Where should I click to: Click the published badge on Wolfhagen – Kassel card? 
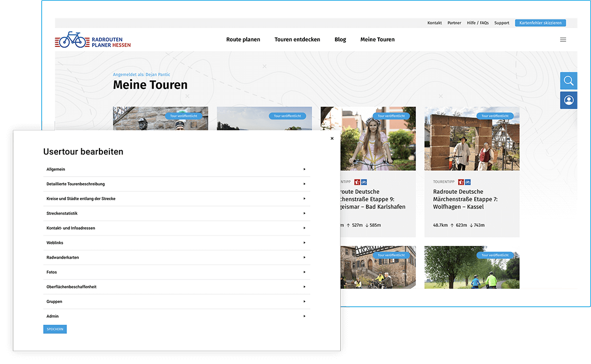coord(495,116)
